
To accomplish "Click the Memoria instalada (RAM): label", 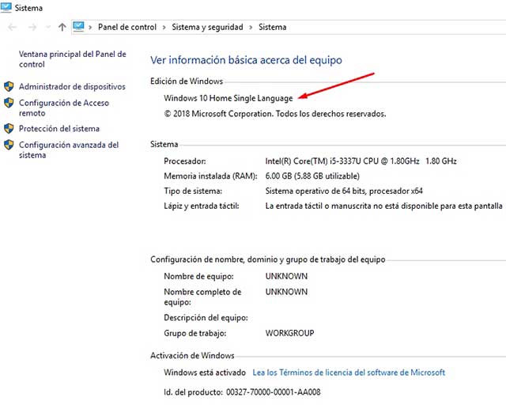I will [210, 176].
